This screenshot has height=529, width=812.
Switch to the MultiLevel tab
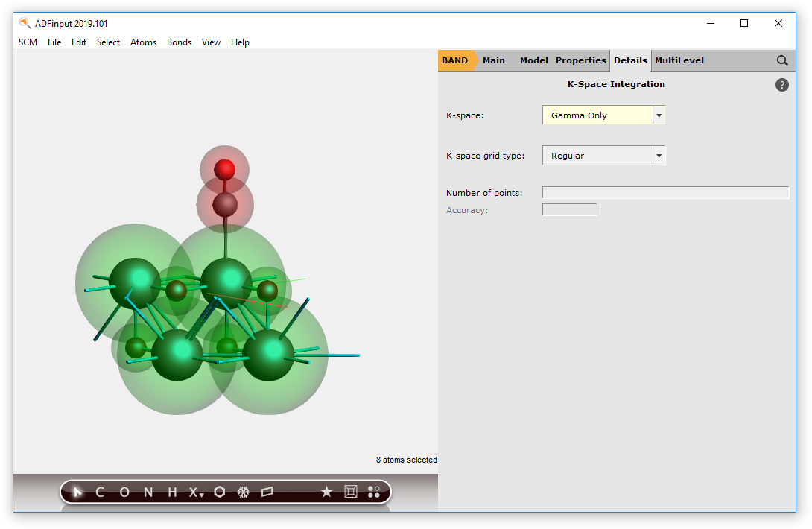click(679, 60)
